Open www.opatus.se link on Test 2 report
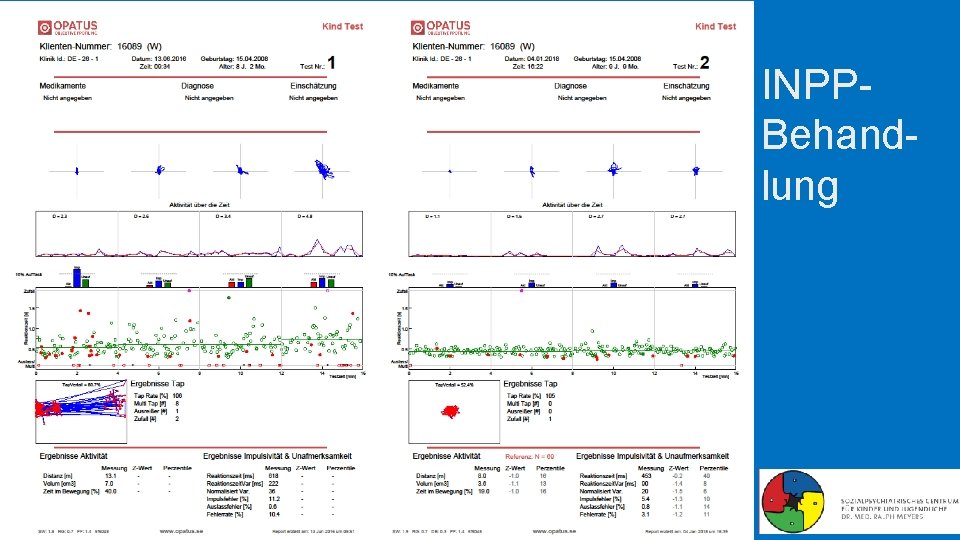 (554, 531)
